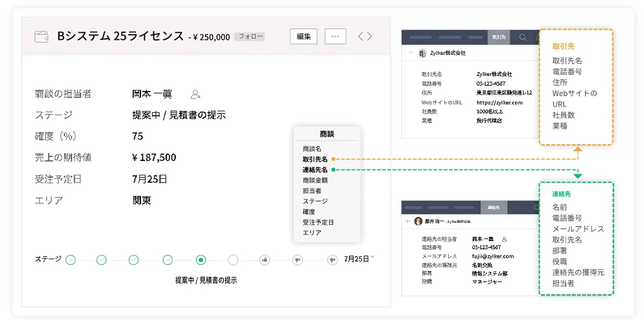Click 商談名 in the 商談 field list
The width and height of the screenshot is (644, 322).
(312, 148)
